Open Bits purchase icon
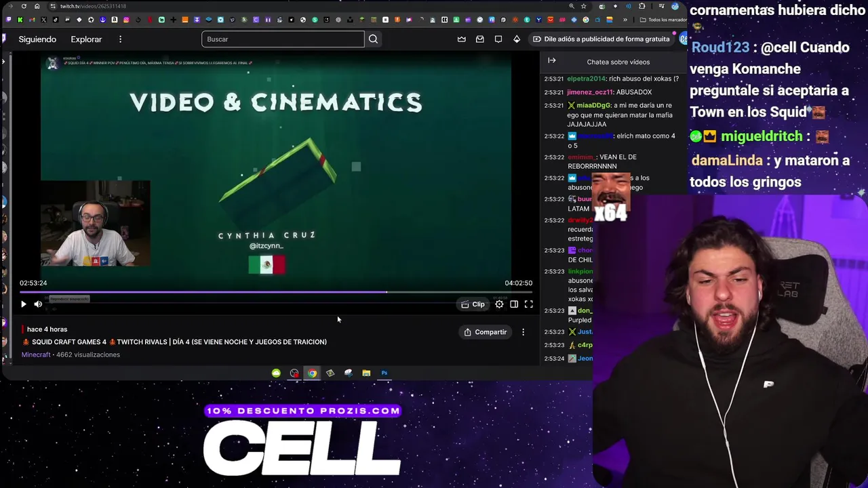The image size is (868, 488). click(x=517, y=39)
